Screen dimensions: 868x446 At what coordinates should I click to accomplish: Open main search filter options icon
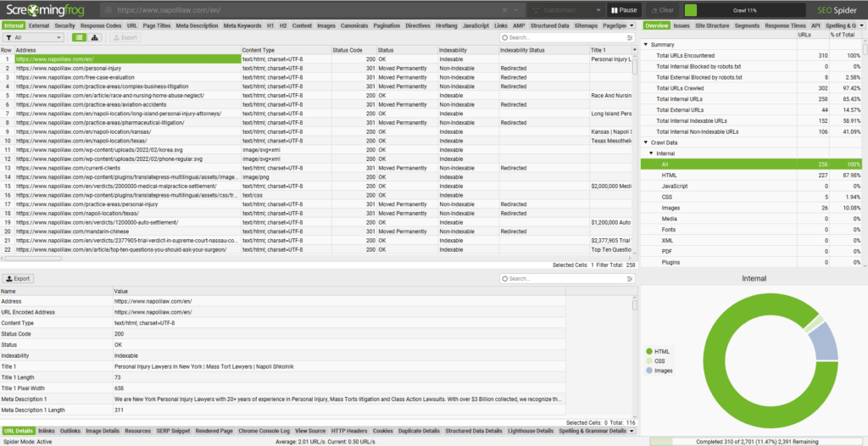coord(630,37)
